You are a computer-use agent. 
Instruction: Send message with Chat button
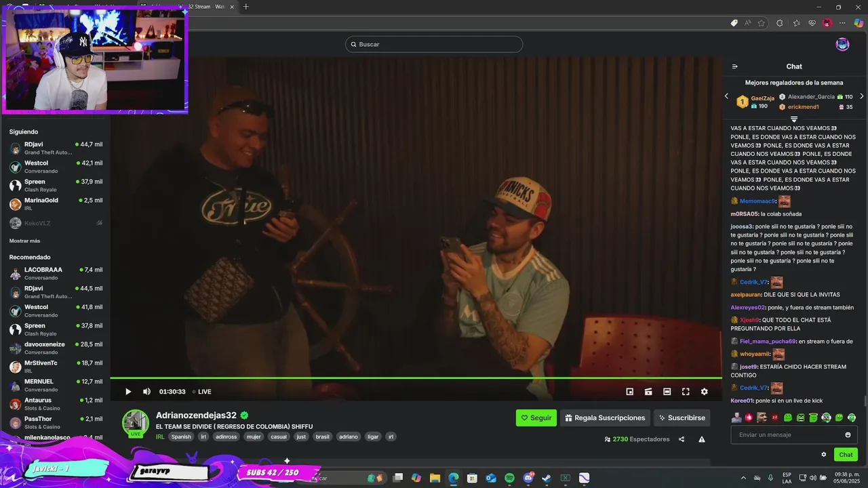click(x=846, y=455)
